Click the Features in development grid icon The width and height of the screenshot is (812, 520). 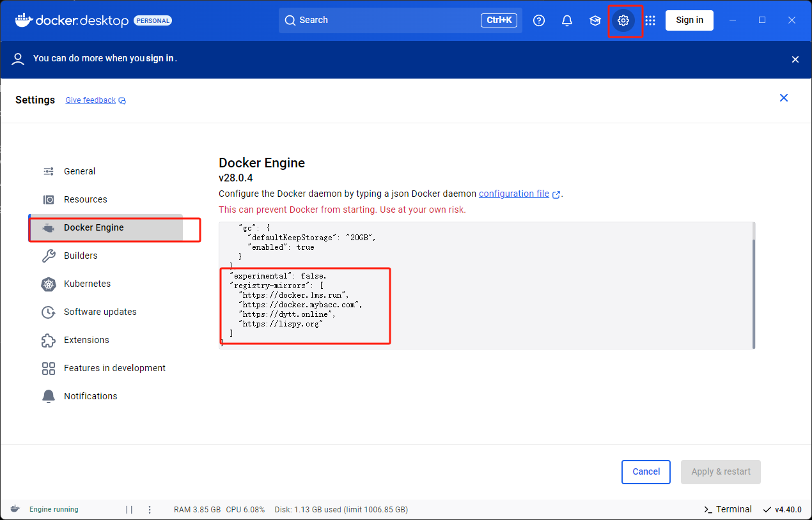(49, 368)
